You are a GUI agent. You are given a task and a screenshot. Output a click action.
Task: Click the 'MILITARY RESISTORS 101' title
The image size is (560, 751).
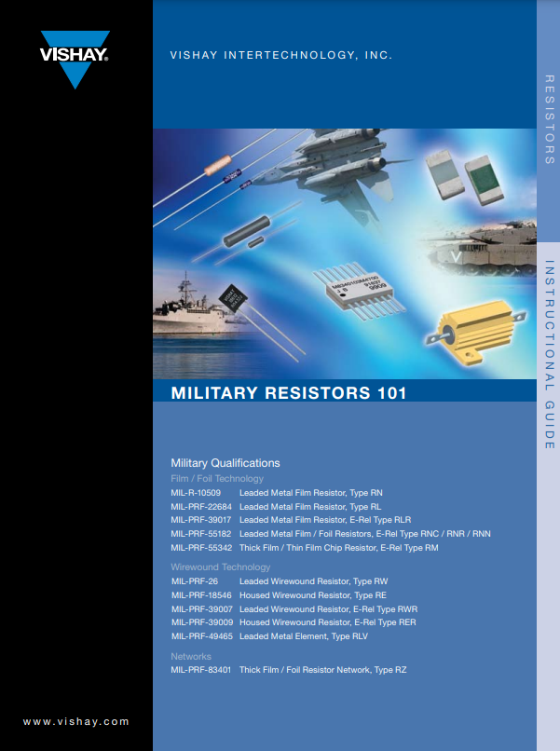coord(289,393)
